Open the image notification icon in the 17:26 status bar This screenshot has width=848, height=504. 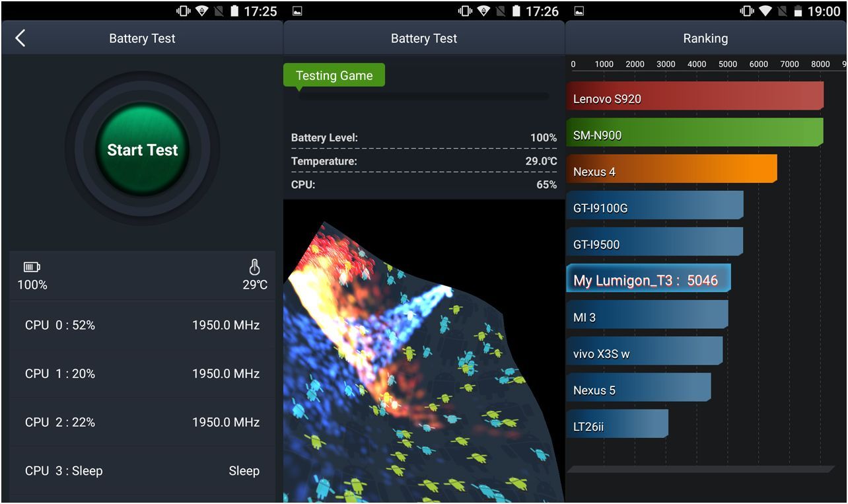297,11
